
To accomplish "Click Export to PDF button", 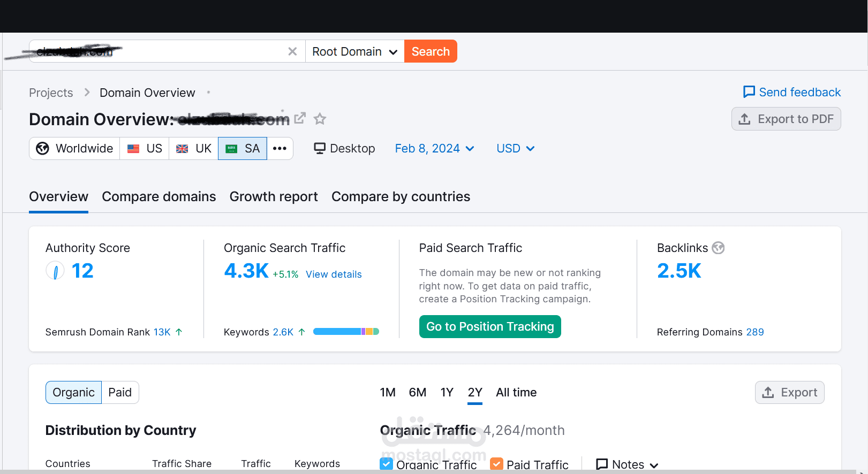I will click(786, 119).
